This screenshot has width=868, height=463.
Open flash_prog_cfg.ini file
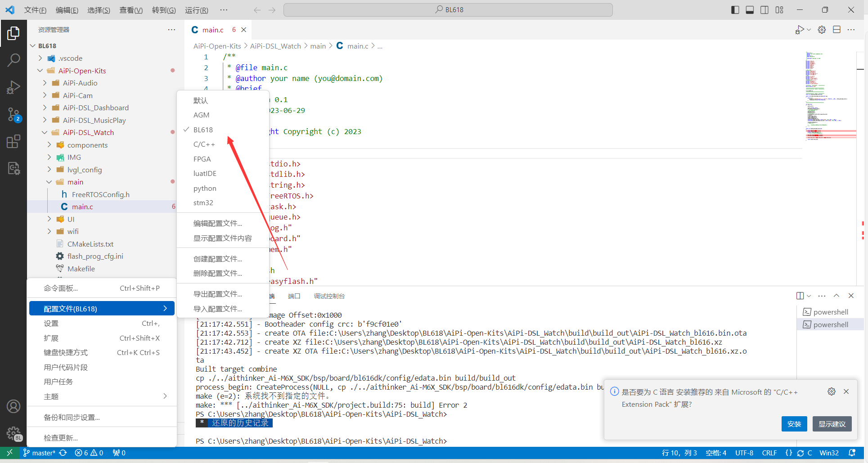click(x=95, y=256)
